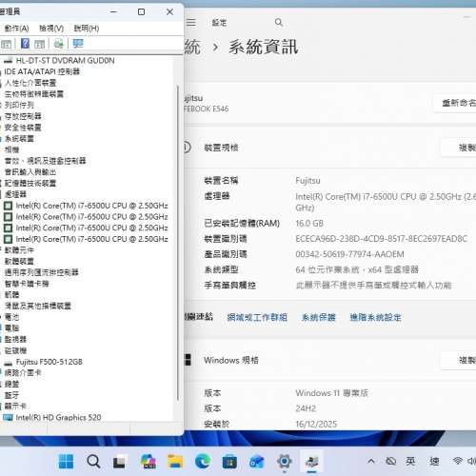Select 軟體裝置 category
476x476 pixels.
pos(19,261)
